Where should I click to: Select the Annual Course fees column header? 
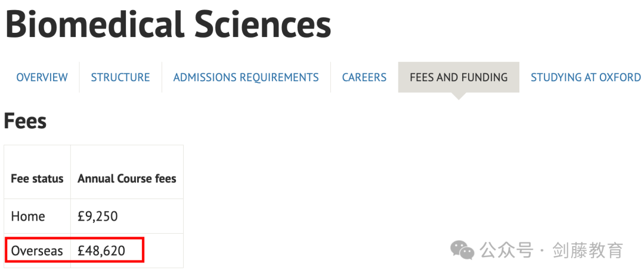127,179
